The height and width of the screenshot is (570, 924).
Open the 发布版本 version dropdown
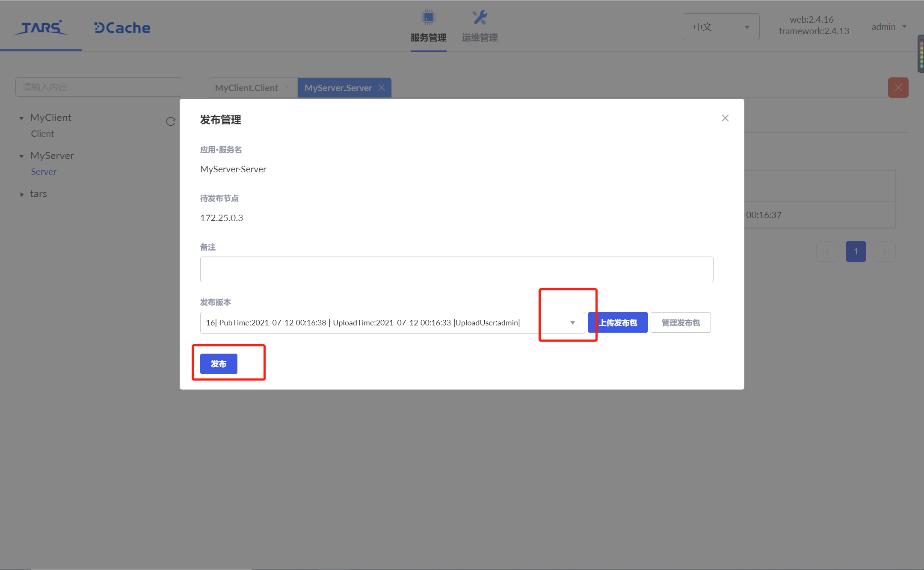573,323
